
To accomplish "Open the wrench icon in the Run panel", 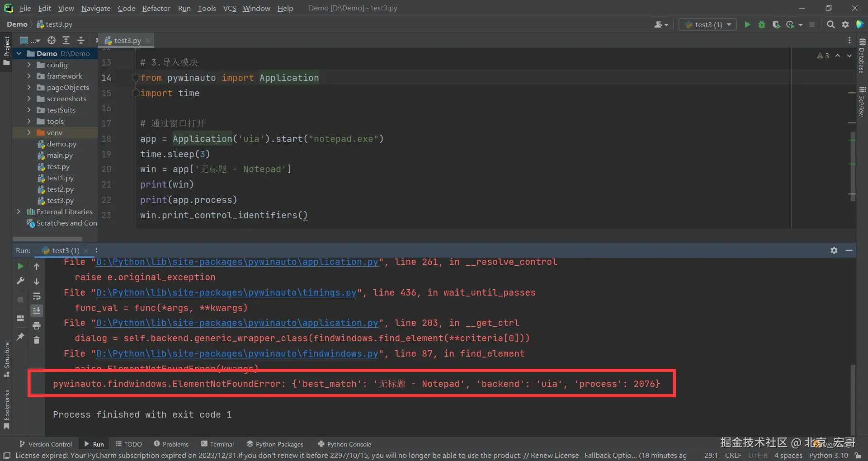I will click(20, 281).
